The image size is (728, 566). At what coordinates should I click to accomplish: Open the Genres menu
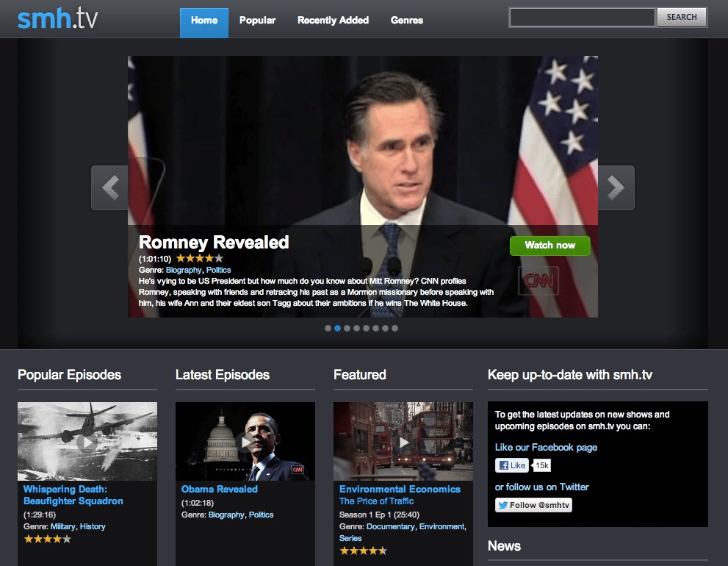[407, 21]
